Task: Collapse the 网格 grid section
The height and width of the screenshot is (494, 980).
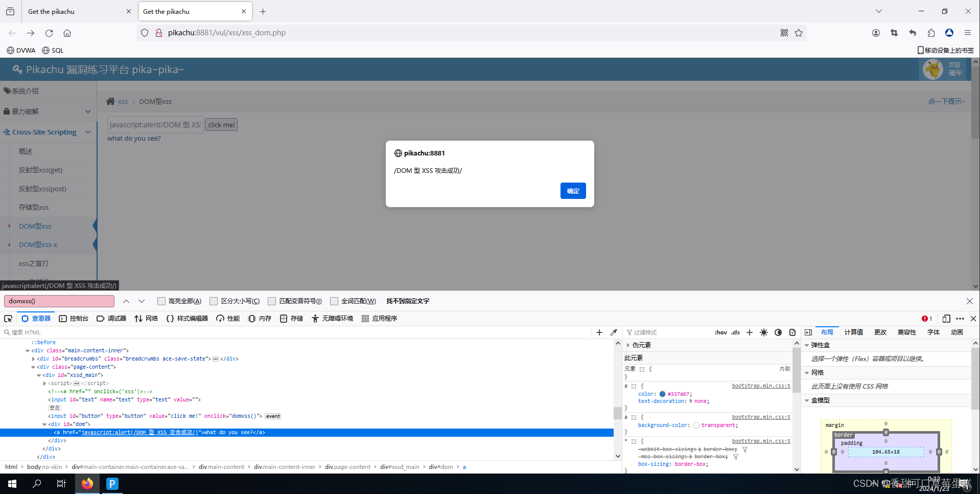Action: pyautogui.click(x=807, y=373)
